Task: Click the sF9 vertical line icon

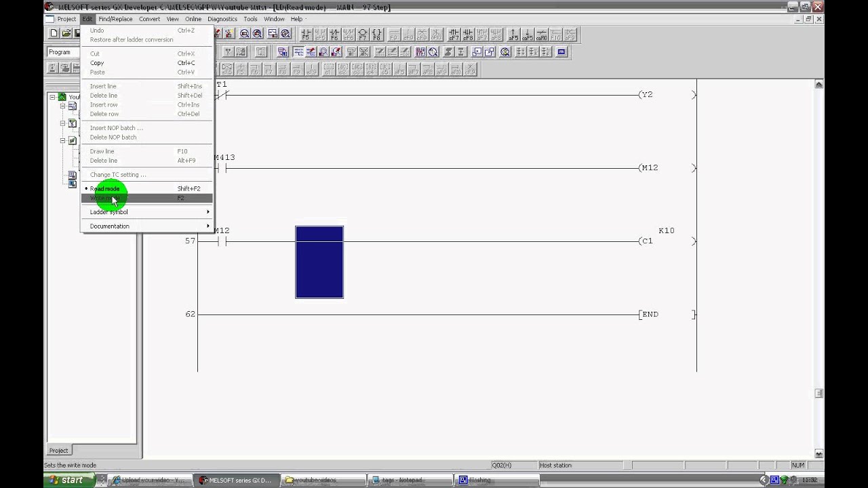Action: click(x=408, y=34)
